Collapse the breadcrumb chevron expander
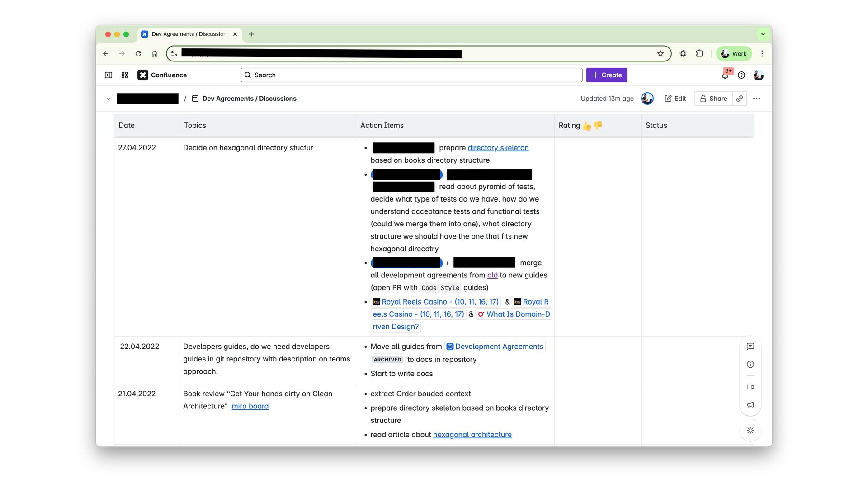This screenshot has width=868, height=488. pyautogui.click(x=108, y=99)
